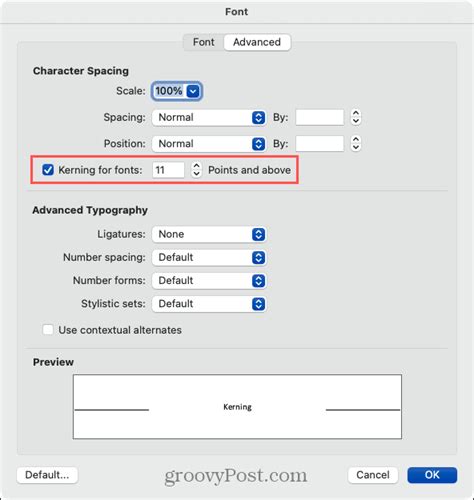Uncheck the Kerning for fonts checkbox
Screen dimensions: 474x500
click(48, 170)
